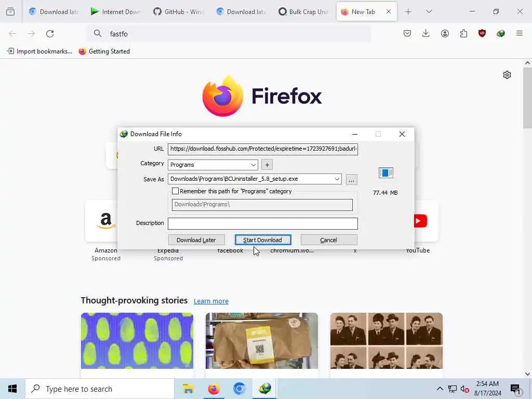Expand the Save As path dropdown arrow
The width and height of the screenshot is (532, 399).
337,179
